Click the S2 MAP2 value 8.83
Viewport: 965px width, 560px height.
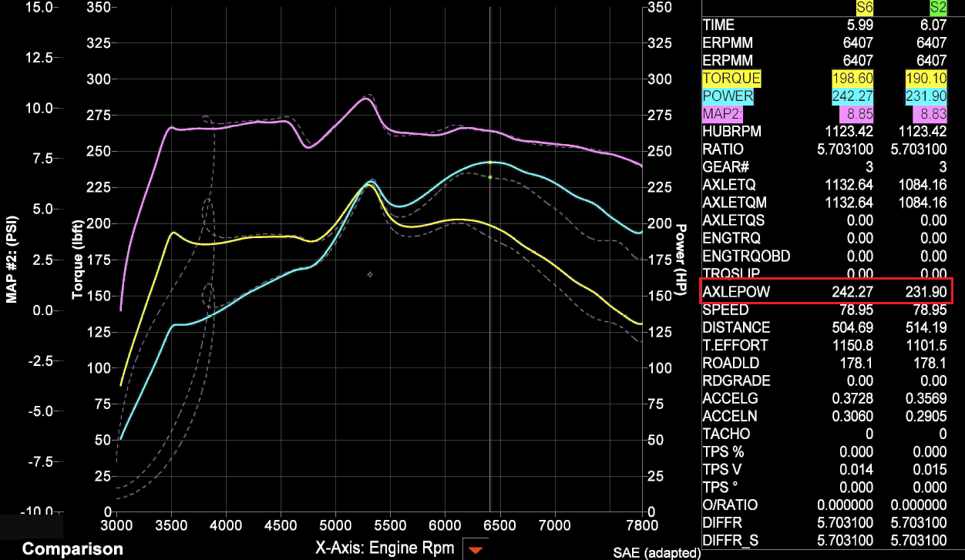point(932,114)
